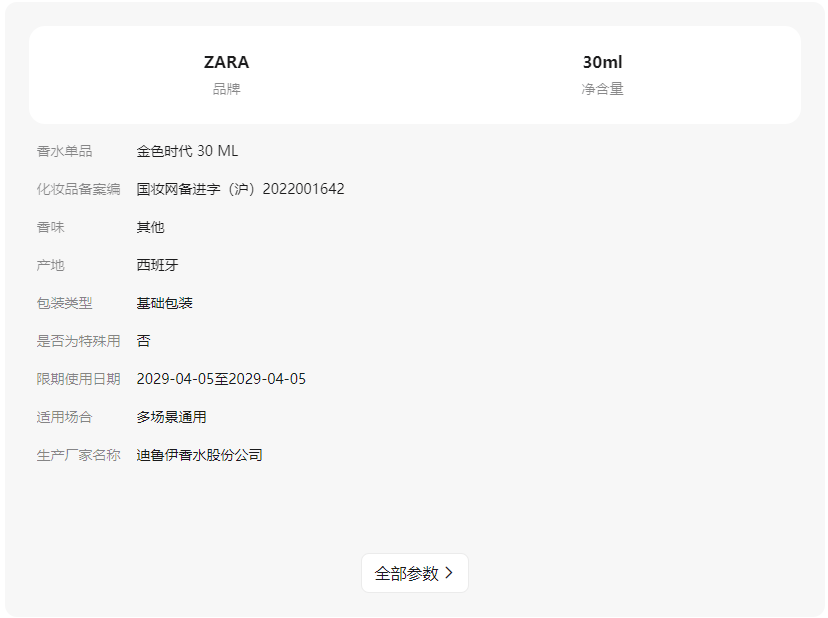Click the 金色时代 30 ML value

coord(187,151)
